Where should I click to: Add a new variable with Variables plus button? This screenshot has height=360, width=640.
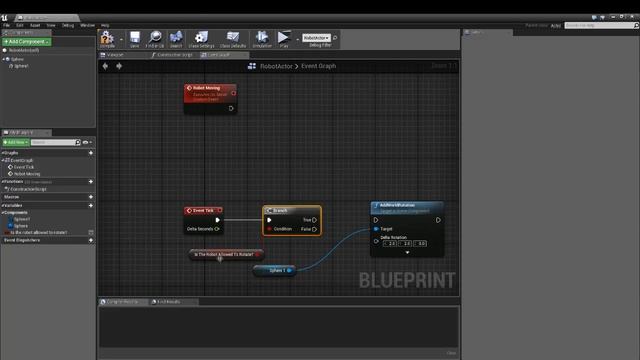point(91,205)
